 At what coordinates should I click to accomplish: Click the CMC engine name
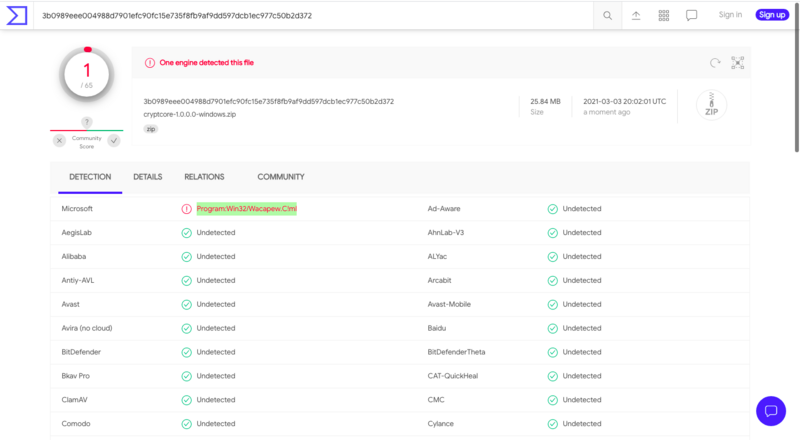coord(436,400)
